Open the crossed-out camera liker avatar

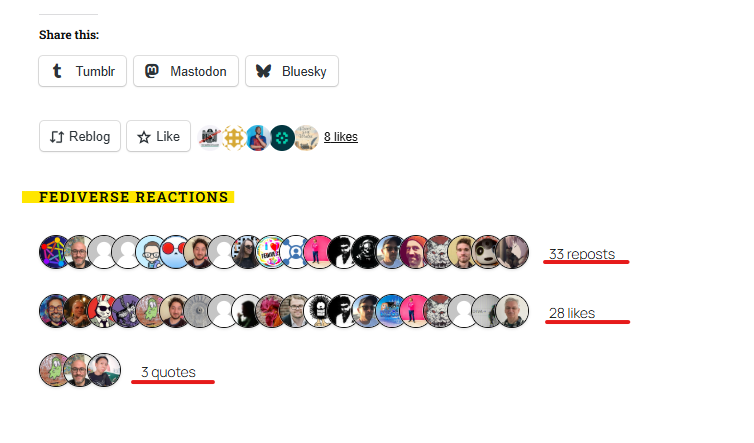click(210, 138)
